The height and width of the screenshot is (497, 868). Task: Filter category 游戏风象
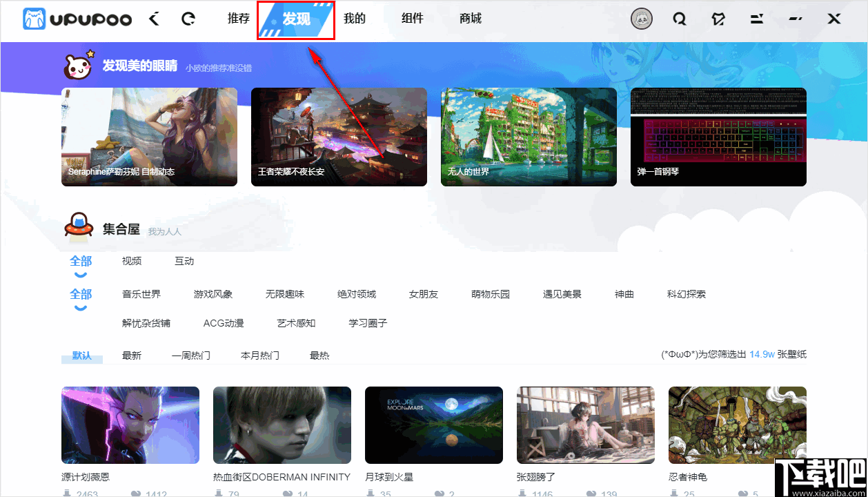(213, 294)
